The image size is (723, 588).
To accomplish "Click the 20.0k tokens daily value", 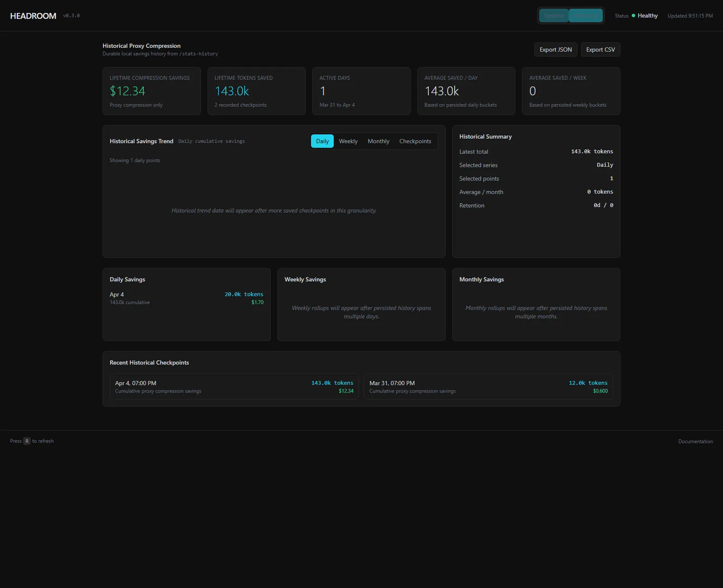I will [x=244, y=294].
